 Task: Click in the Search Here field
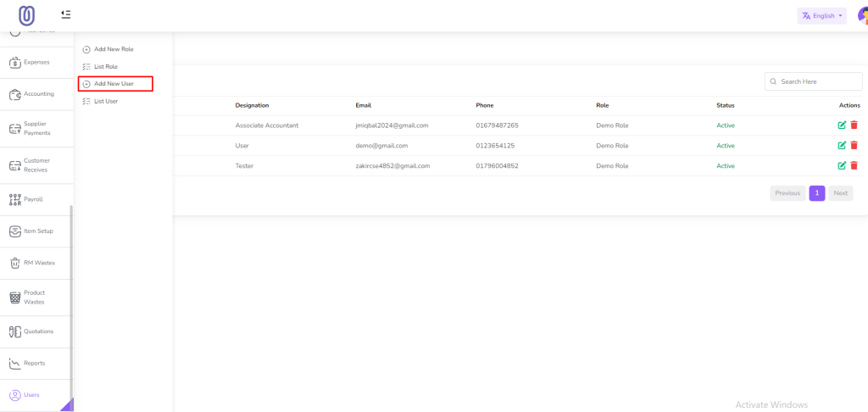tap(813, 81)
